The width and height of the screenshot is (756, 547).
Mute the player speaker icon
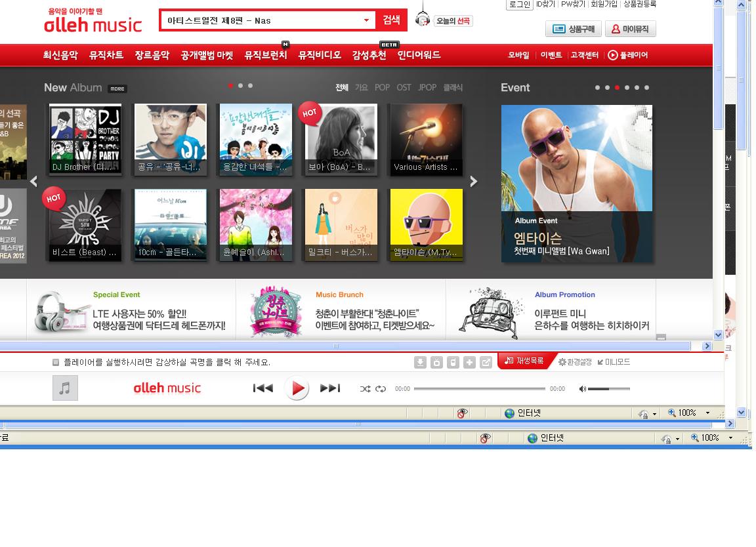coord(582,389)
